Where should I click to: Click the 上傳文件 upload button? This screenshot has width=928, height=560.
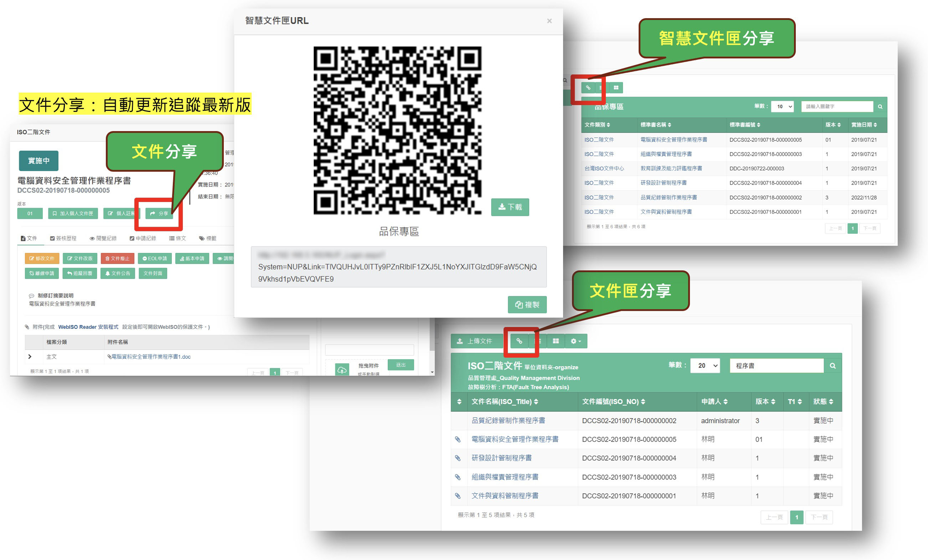coord(476,341)
